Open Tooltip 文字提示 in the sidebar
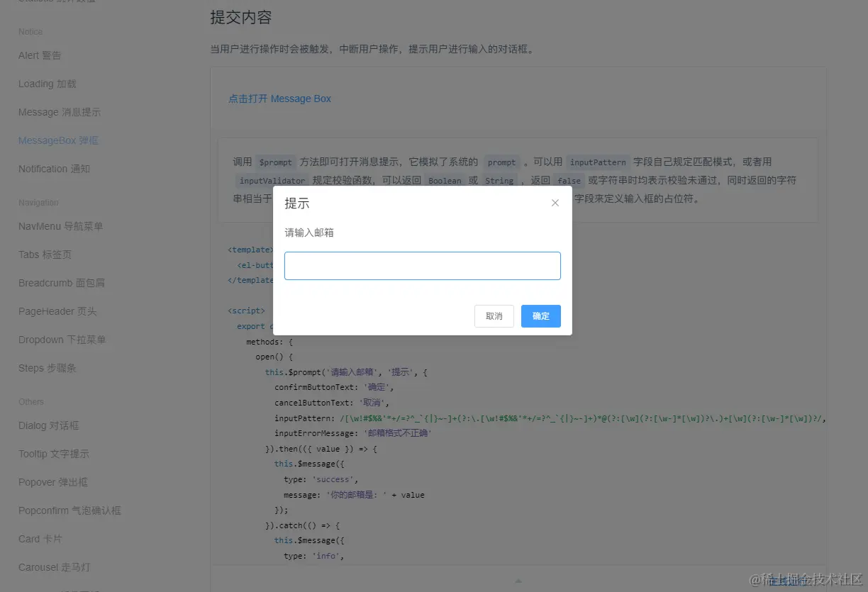The width and height of the screenshot is (868, 592). pyautogui.click(x=54, y=454)
